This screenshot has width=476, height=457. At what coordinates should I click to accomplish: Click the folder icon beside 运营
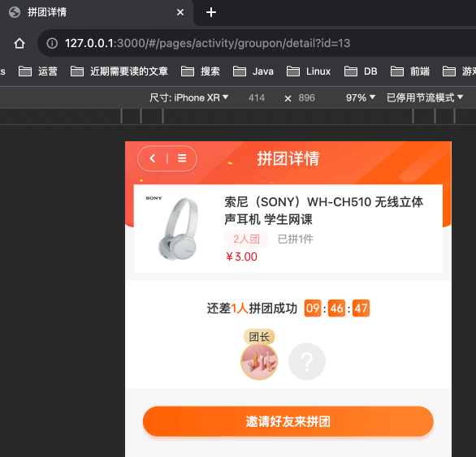point(25,71)
